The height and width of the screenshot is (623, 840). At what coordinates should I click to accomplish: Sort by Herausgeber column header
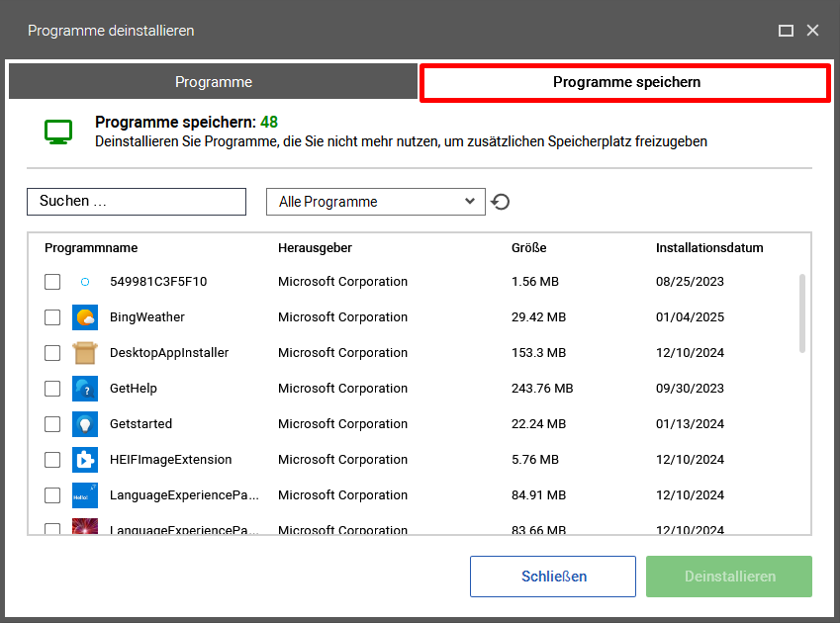click(315, 248)
